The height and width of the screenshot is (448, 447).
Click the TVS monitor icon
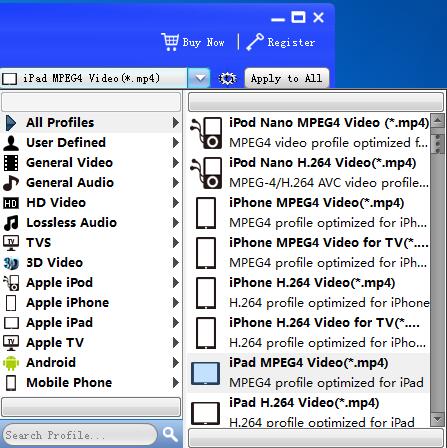(11, 243)
